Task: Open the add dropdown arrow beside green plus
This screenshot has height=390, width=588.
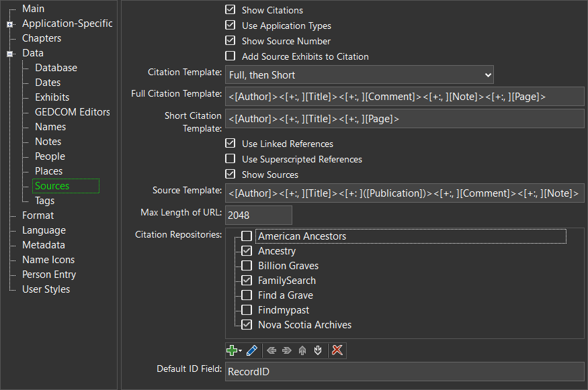Action: [x=240, y=350]
